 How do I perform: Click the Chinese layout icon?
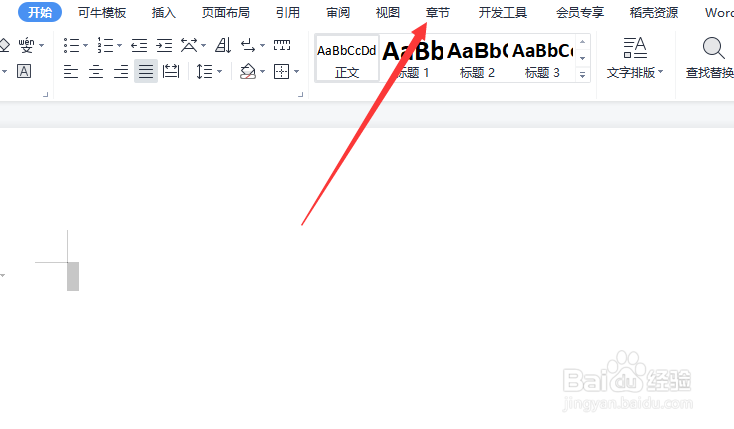(189, 45)
